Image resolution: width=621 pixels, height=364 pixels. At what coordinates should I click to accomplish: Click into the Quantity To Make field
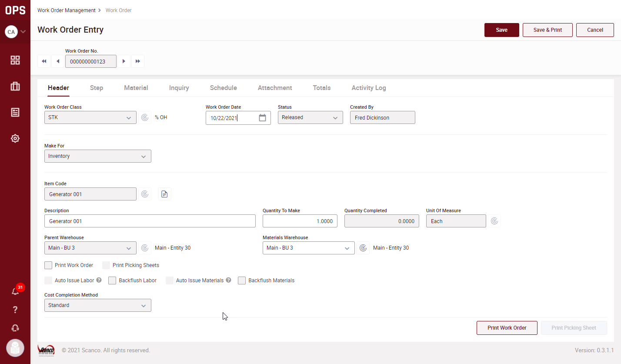pos(300,221)
